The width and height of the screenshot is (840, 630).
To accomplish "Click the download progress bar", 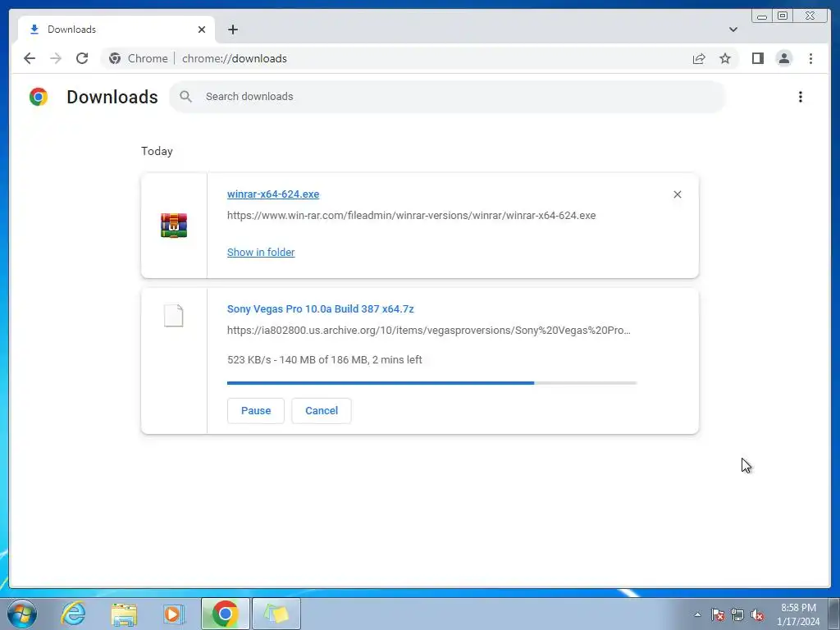I will [x=431, y=383].
